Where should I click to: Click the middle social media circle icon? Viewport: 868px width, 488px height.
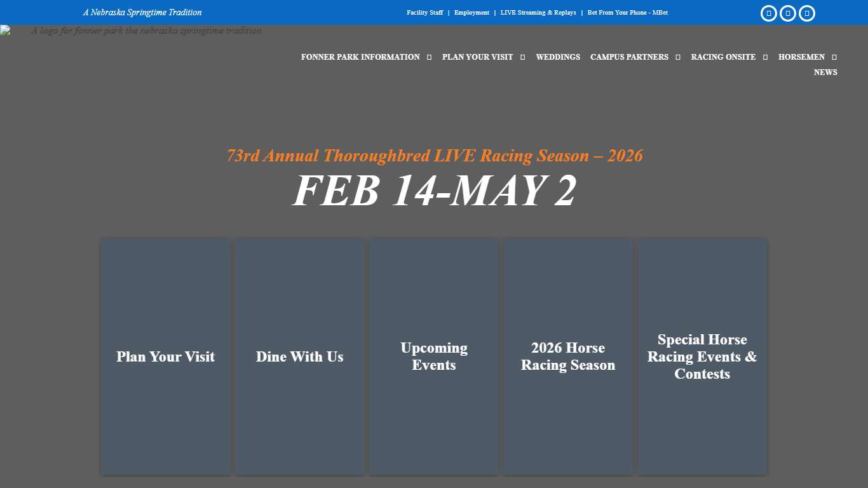click(787, 13)
